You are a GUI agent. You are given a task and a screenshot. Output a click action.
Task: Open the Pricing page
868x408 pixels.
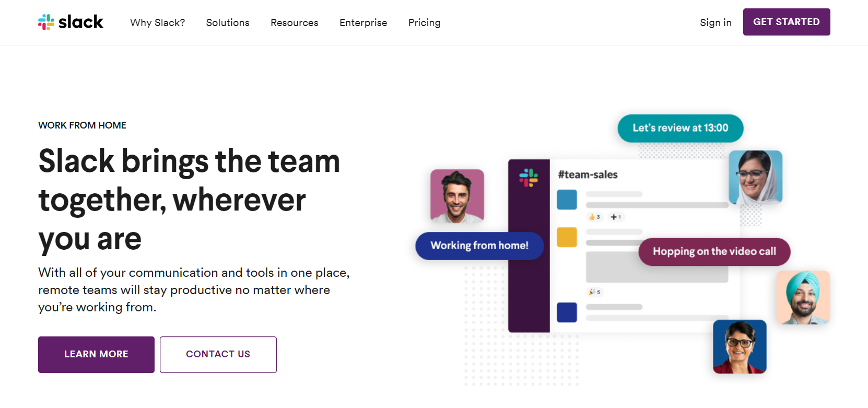[x=425, y=22]
